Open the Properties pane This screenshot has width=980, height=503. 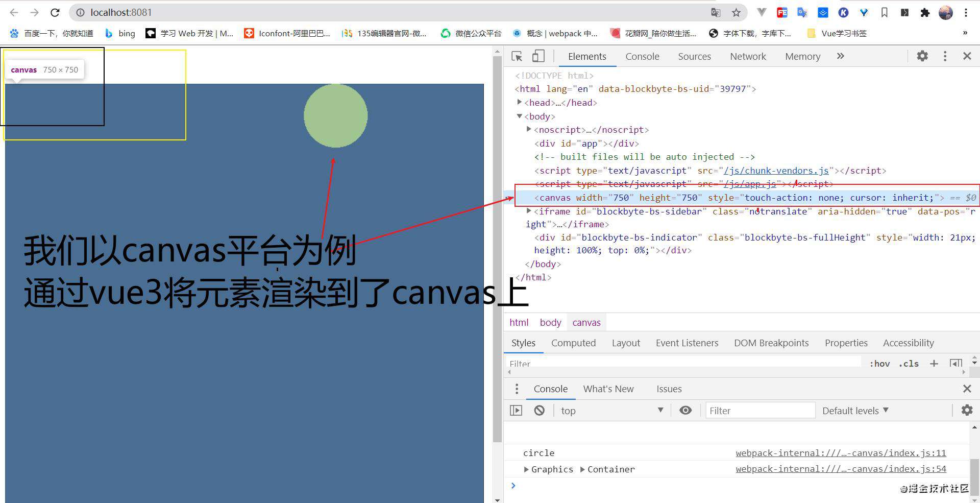846,343
